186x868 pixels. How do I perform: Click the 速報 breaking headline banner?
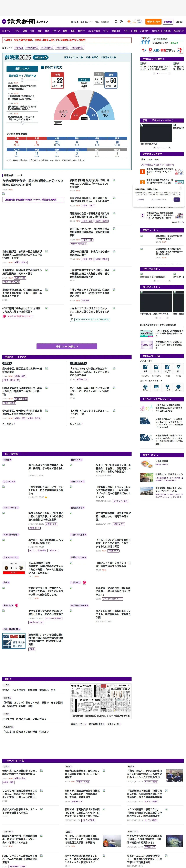point(66,40)
